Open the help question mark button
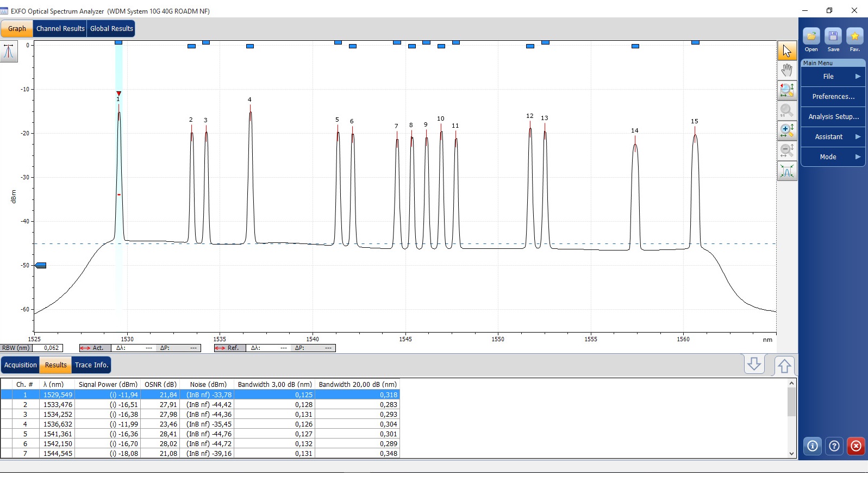Image resolution: width=868 pixels, height=482 pixels. click(x=834, y=446)
